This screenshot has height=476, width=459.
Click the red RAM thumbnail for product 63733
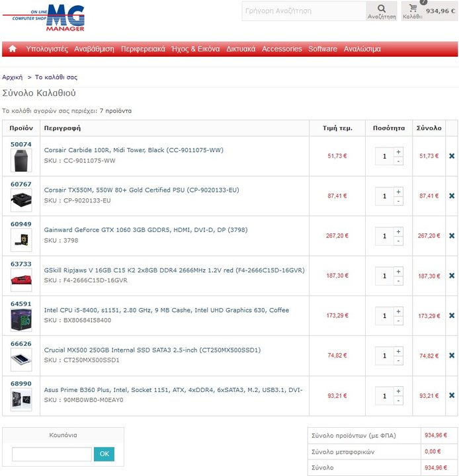click(x=21, y=280)
